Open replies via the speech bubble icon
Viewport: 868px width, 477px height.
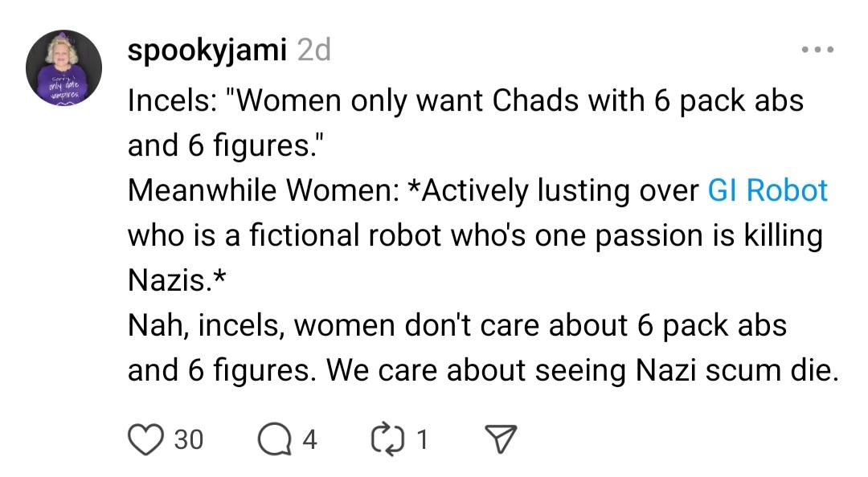pyautogui.click(x=274, y=439)
